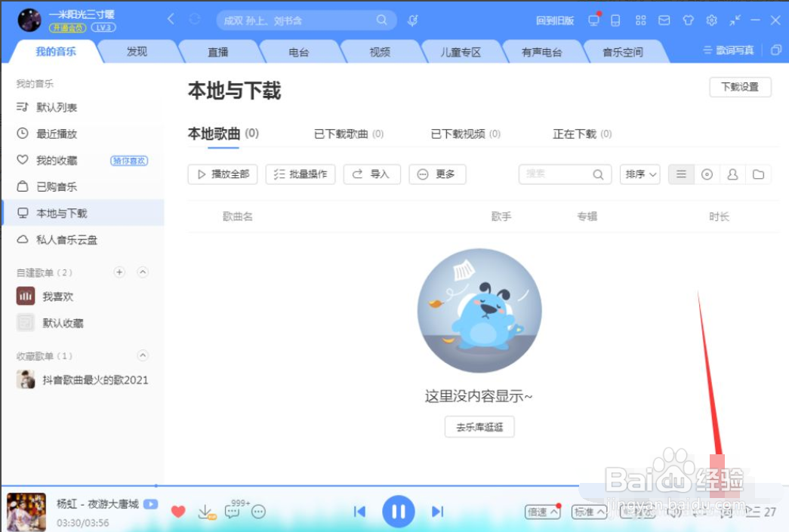Image resolution: width=789 pixels, height=532 pixels.
Task: Open the 999+ comments icon
Action: [x=236, y=509]
